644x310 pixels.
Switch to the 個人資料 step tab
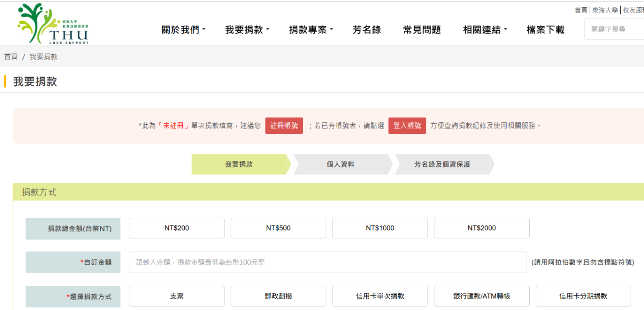(341, 164)
